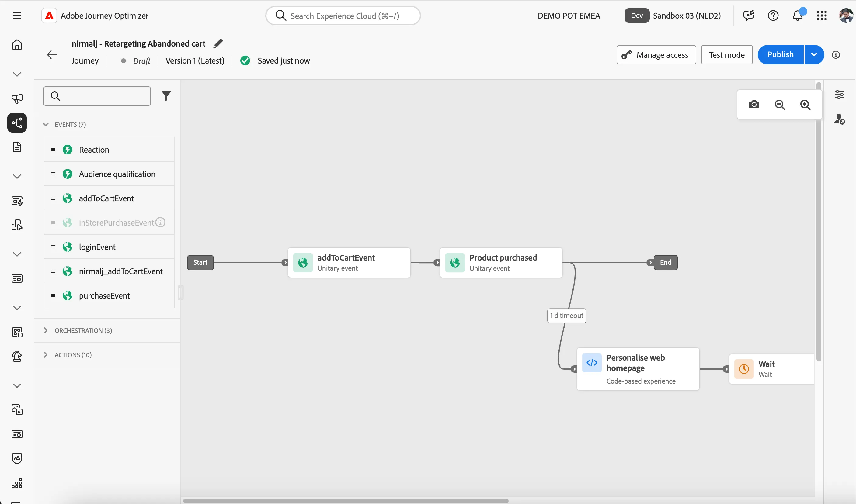Zoom in on the journey canvas
This screenshot has width=856, height=504.
pos(805,105)
